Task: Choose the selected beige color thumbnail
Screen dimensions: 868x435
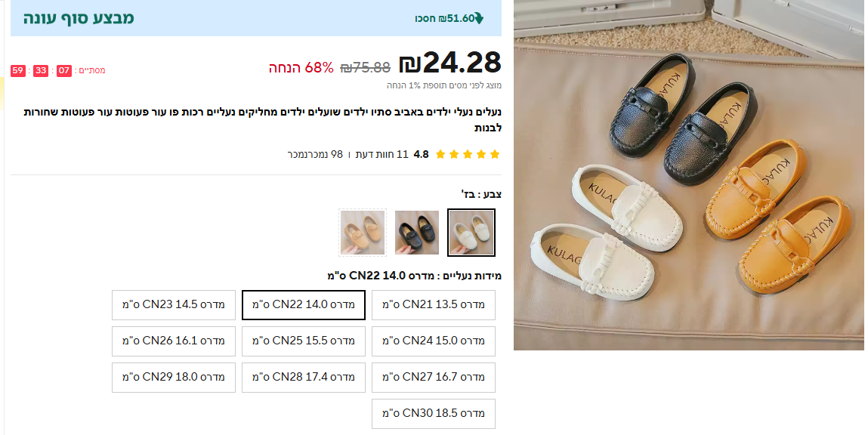Action: pyautogui.click(x=471, y=233)
